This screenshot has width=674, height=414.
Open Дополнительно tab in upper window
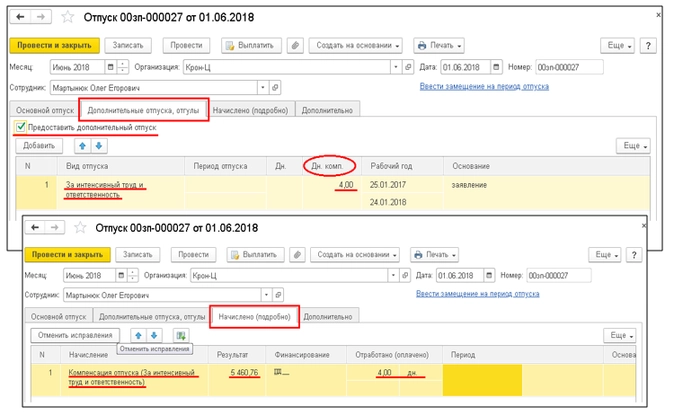327,110
